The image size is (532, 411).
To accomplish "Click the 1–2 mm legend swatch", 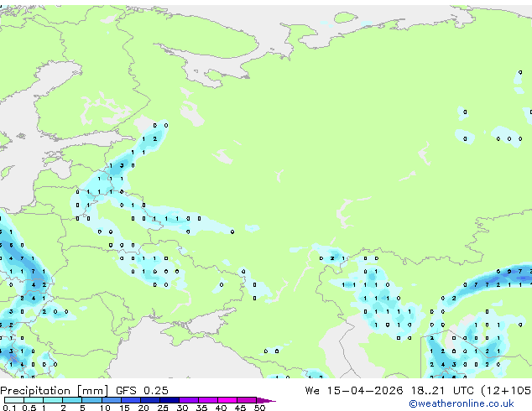I will pos(53,400).
